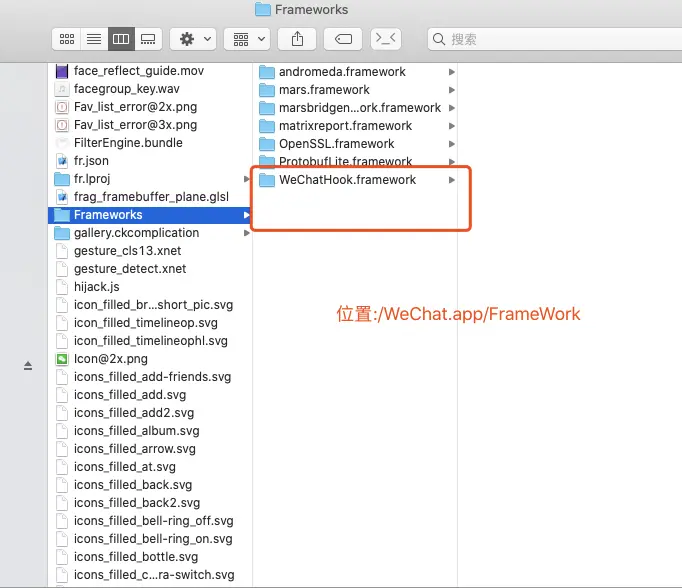Click the Icon@2x.png green thumbnail icon
This screenshot has width=682, height=588.
tap(62, 359)
